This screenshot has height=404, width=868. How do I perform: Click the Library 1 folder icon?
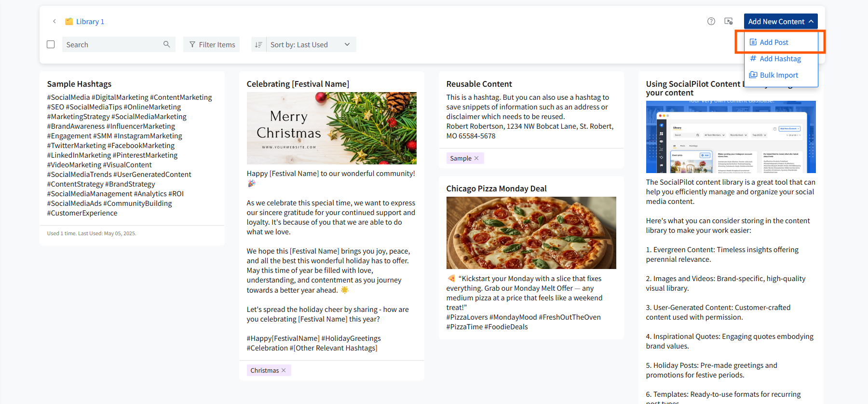tap(69, 21)
